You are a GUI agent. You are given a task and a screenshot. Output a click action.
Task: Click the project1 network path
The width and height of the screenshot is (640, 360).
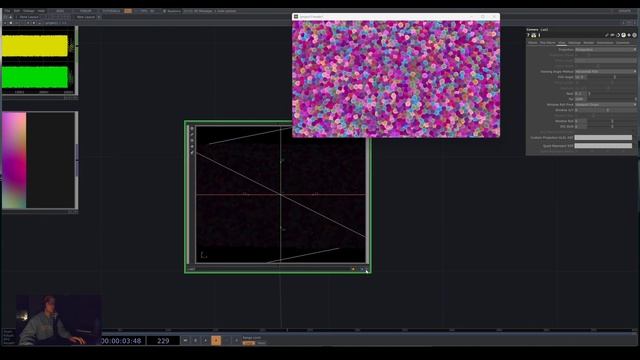coord(51,23)
